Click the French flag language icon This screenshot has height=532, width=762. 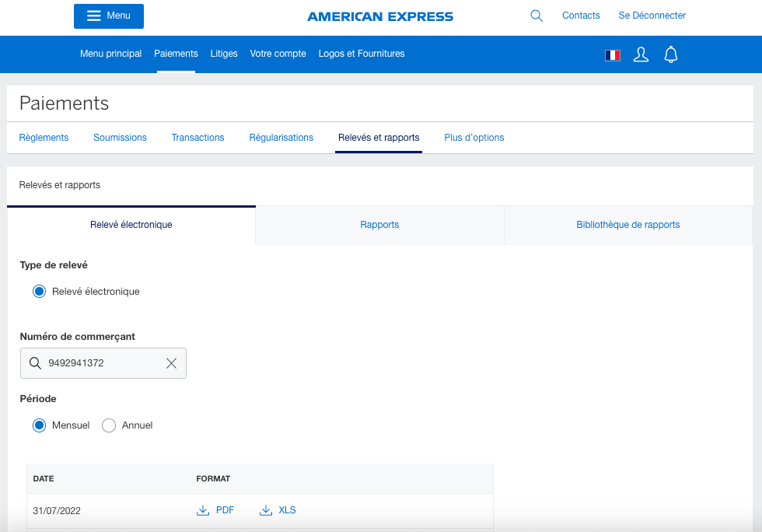click(x=612, y=54)
